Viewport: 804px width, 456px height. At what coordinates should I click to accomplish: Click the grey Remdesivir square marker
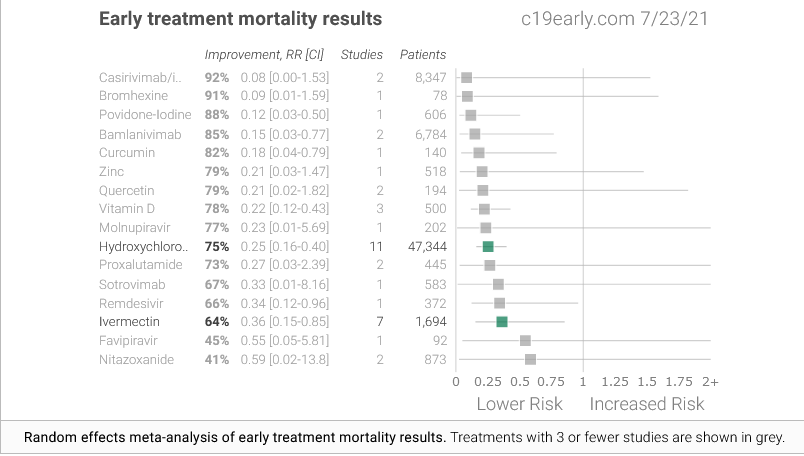(x=499, y=303)
